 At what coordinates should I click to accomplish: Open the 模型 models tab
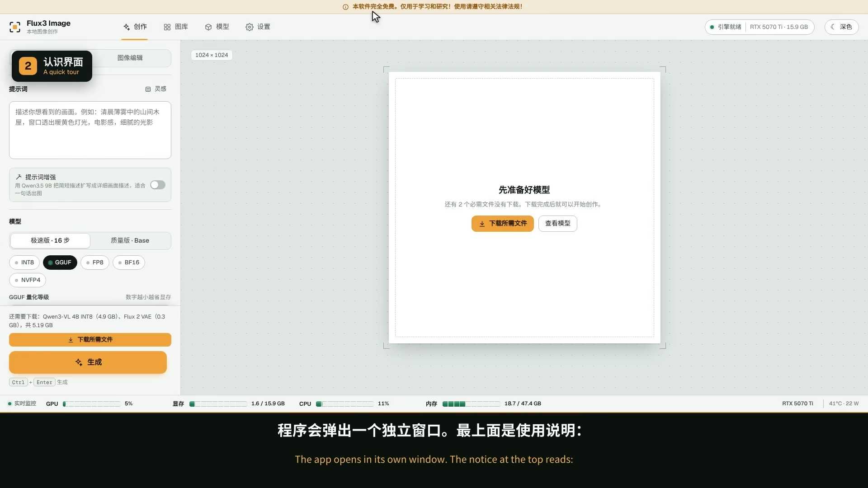tap(217, 27)
